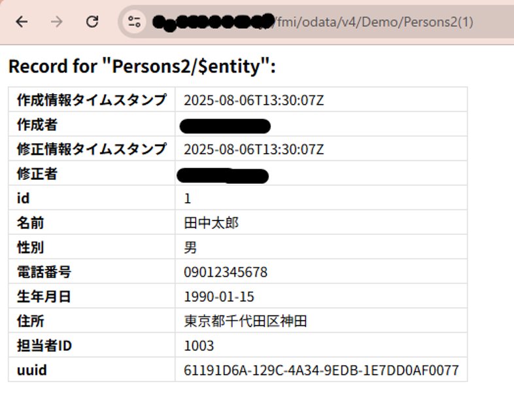The width and height of the screenshot is (514, 420).
Task: Select the address 東京都千代田区神田
Action: tap(245, 321)
